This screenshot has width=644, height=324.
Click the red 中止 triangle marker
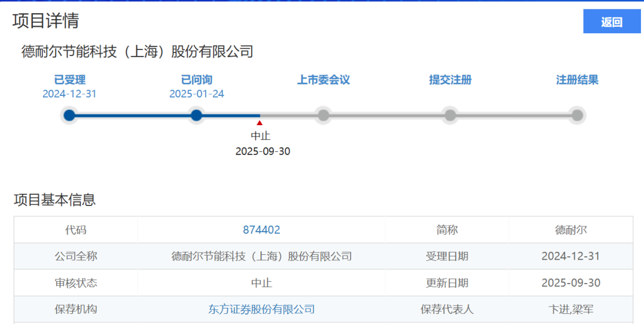259,123
